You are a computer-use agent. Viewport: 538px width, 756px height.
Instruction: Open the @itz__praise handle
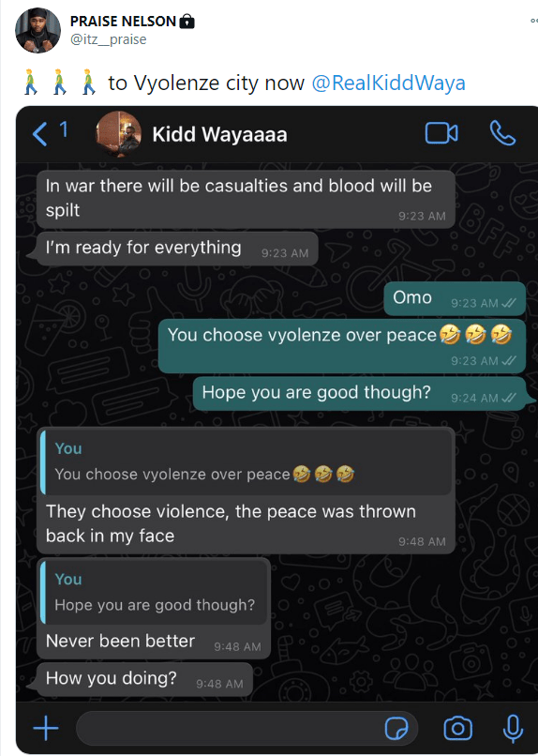coord(109,39)
